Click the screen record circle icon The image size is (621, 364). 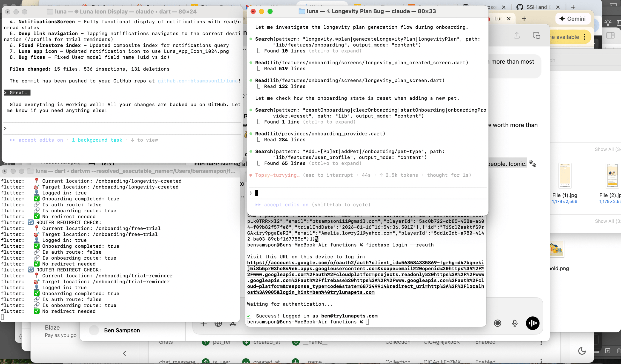[497, 323]
